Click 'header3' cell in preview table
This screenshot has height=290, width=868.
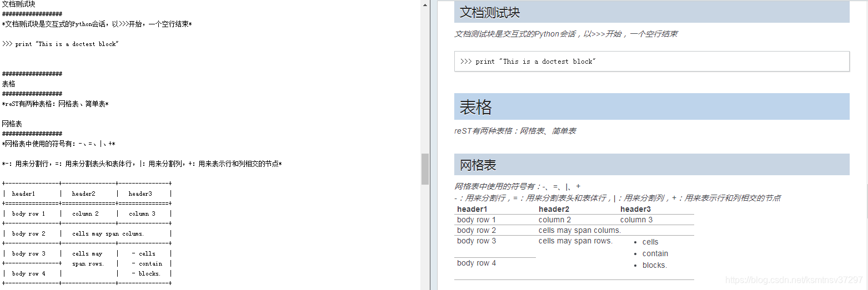635,209
